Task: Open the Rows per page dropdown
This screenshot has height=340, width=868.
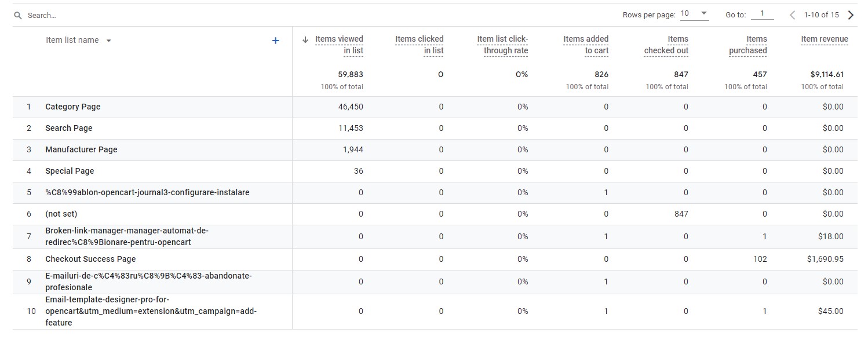Action: pyautogui.click(x=694, y=14)
